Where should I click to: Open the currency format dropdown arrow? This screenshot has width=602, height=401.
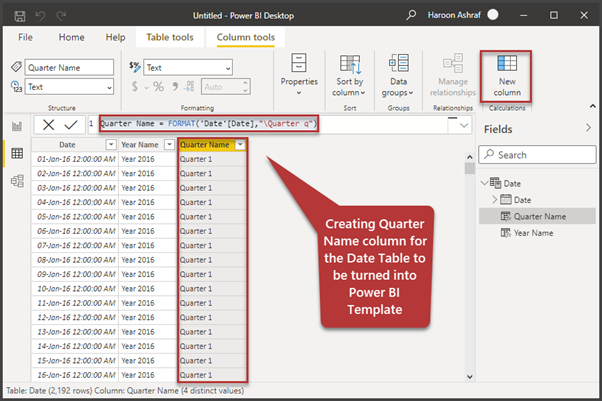pyautogui.click(x=147, y=88)
